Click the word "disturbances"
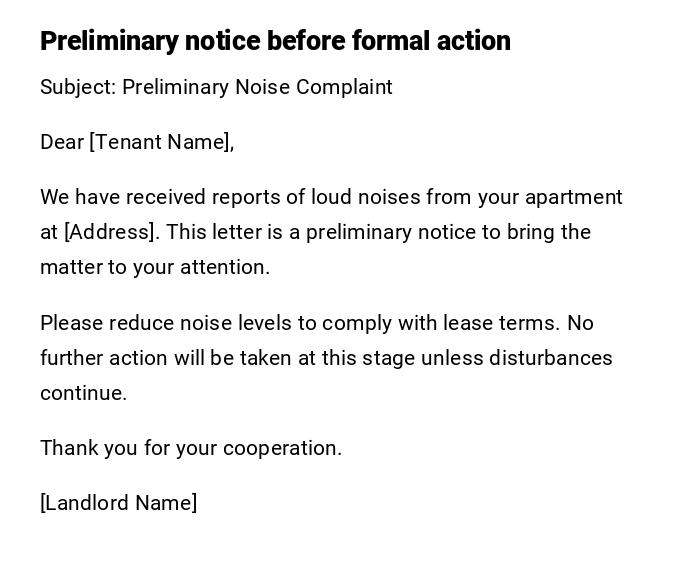This screenshot has width=700, height=566. 550,358
